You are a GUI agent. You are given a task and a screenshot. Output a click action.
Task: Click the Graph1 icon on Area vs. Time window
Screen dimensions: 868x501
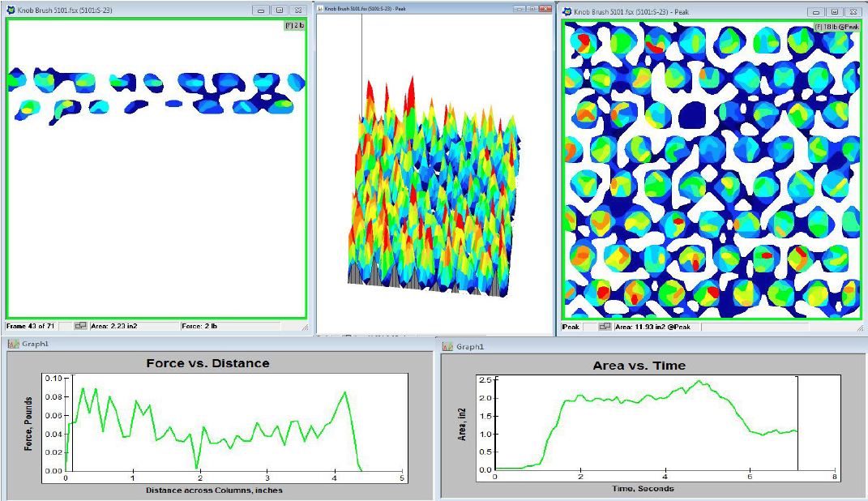point(447,344)
